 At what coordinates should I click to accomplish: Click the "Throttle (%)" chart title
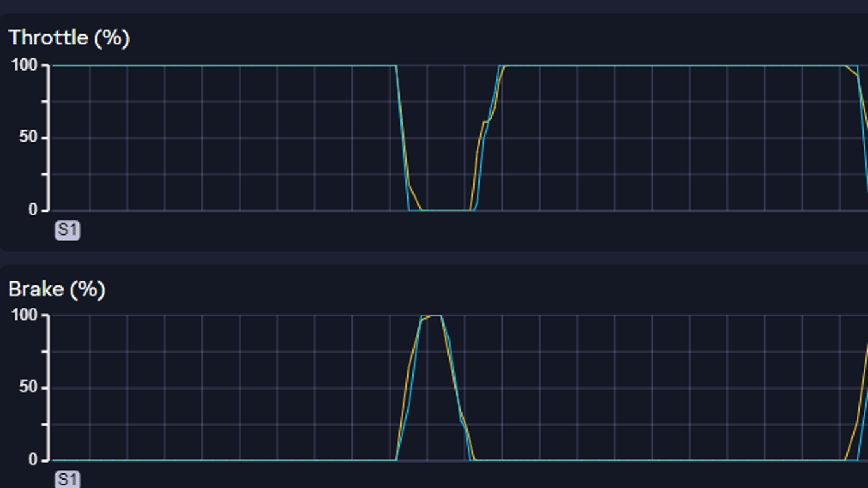pos(69,38)
